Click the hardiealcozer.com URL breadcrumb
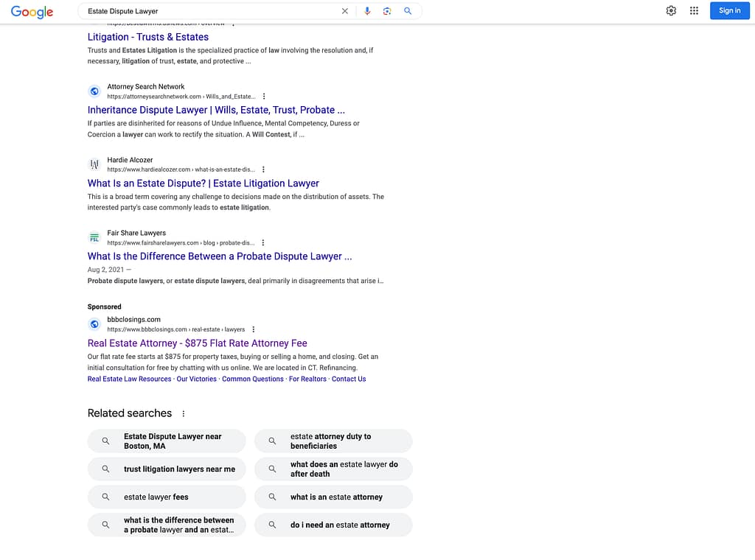Viewport: 755px width, 560px height. 181,169
